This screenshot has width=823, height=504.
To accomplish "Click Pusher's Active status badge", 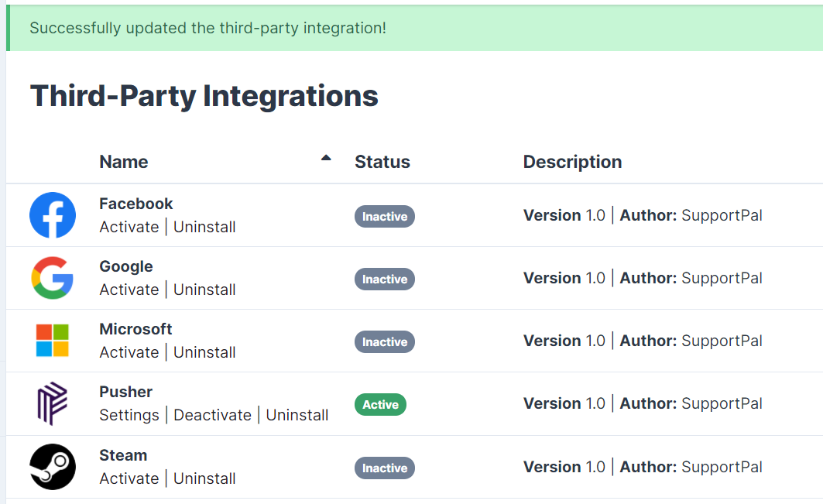I will point(381,404).
